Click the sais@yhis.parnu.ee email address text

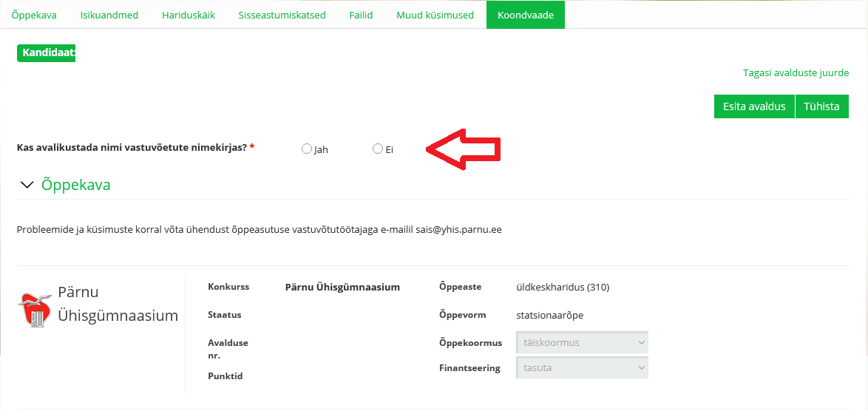pyautogui.click(x=458, y=229)
